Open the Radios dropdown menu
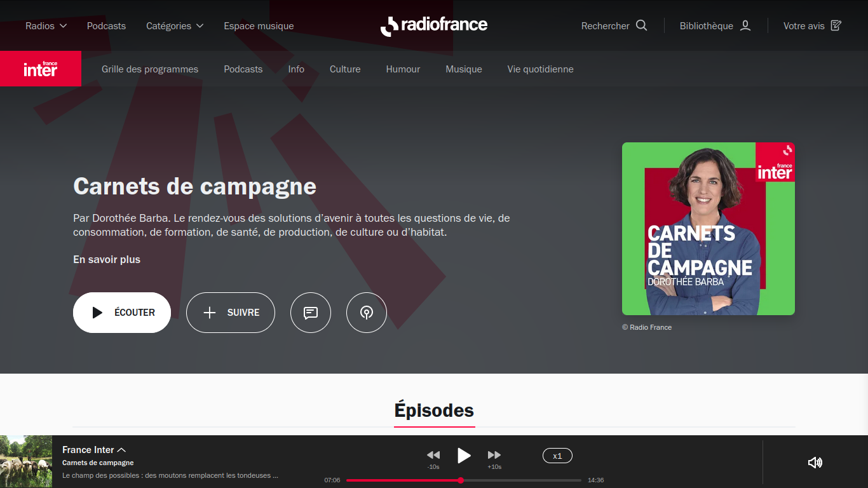The width and height of the screenshot is (868, 488). 46,26
